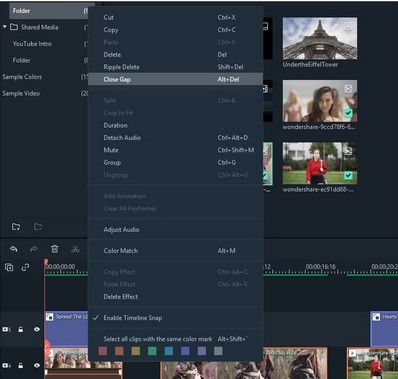Hide track 4 using eye icon

(x=37, y=366)
